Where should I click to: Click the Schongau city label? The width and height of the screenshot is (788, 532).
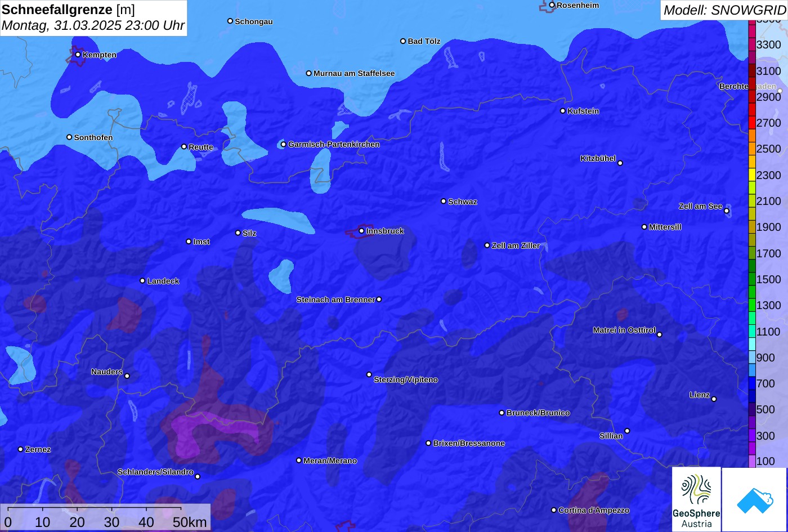(x=254, y=21)
